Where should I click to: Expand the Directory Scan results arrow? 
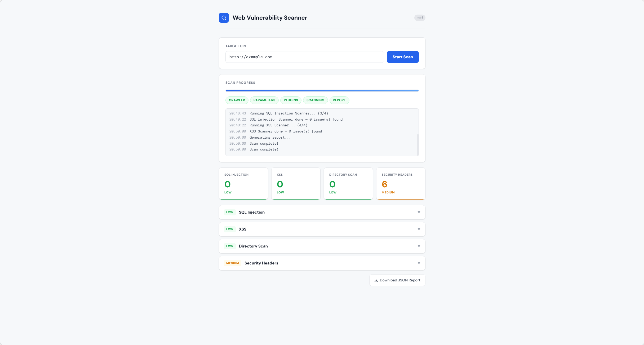[419, 246]
